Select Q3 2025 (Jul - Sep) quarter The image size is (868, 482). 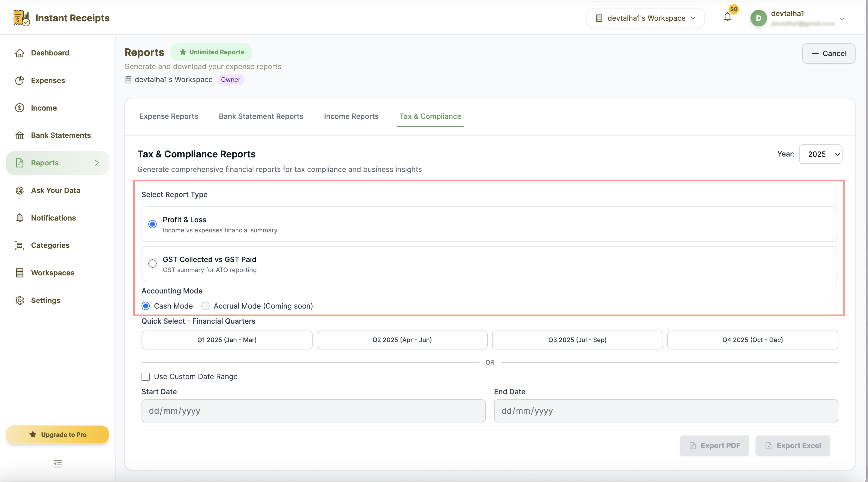point(577,340)
